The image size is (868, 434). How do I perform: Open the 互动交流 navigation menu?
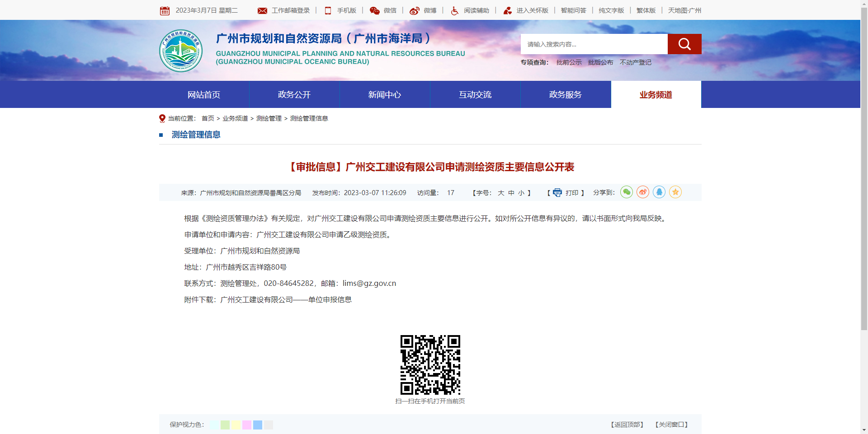coord(475,95)
